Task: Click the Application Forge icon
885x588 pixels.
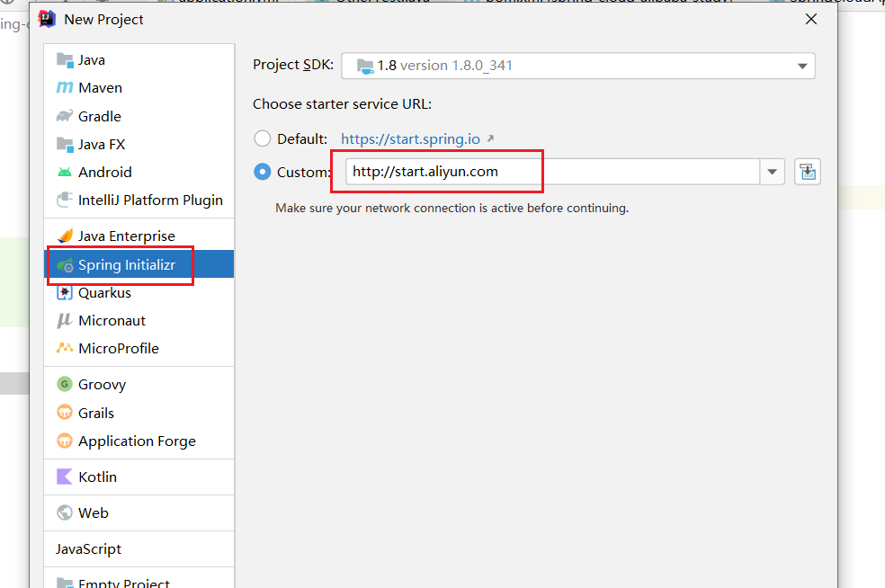Action: tap(65, 441)
